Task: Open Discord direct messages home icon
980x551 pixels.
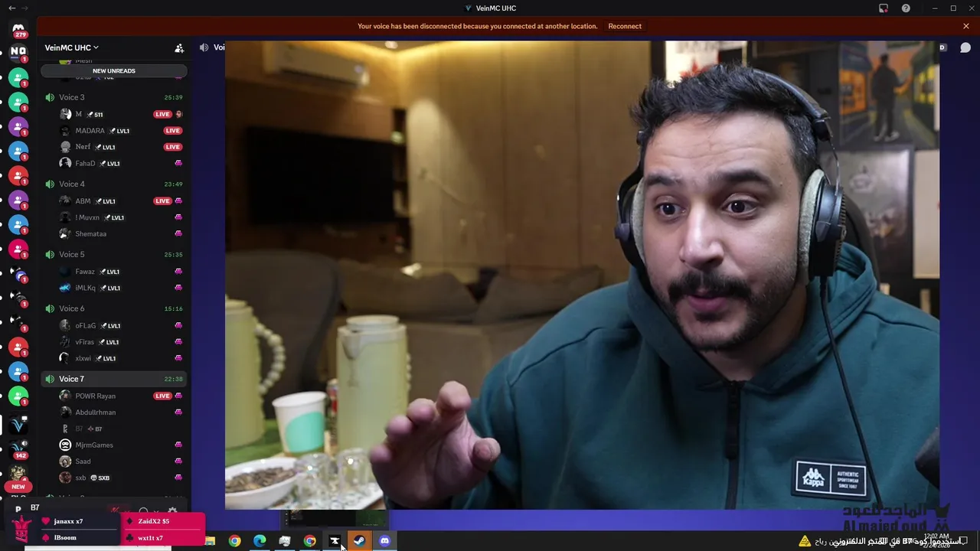Action: pos(18,28)
